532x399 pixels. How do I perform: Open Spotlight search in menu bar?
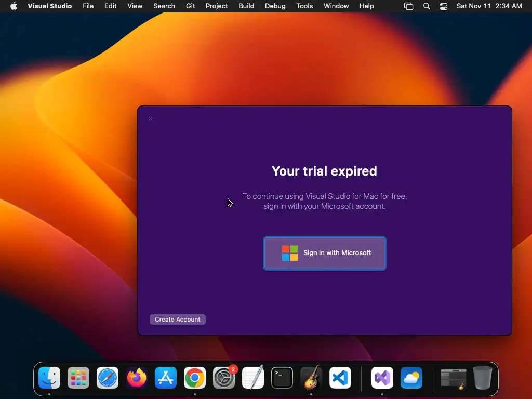pyautogui.click(x=427, y=6)
